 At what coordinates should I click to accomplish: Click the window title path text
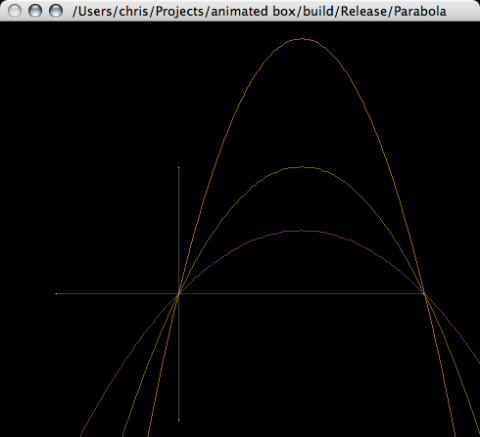(259, 11)
